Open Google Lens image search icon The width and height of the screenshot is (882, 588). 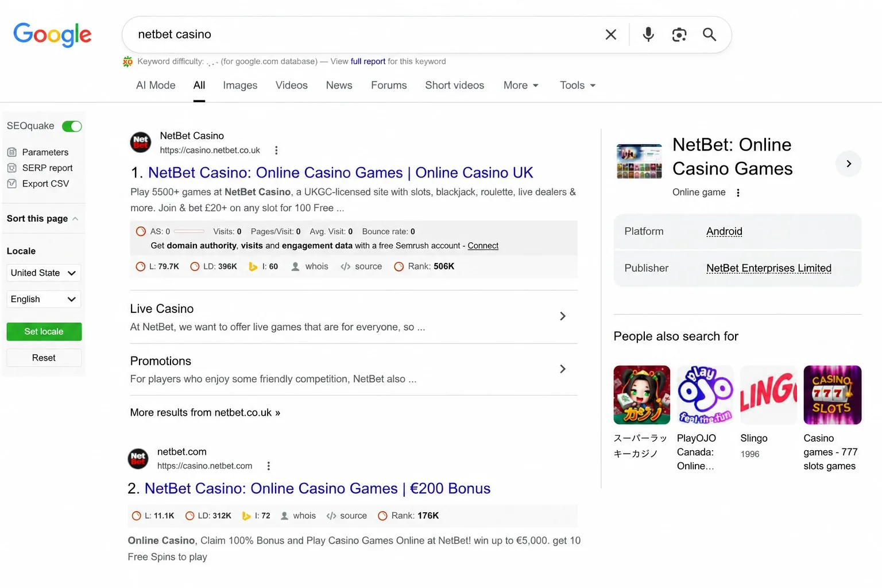tap(679, 34)
